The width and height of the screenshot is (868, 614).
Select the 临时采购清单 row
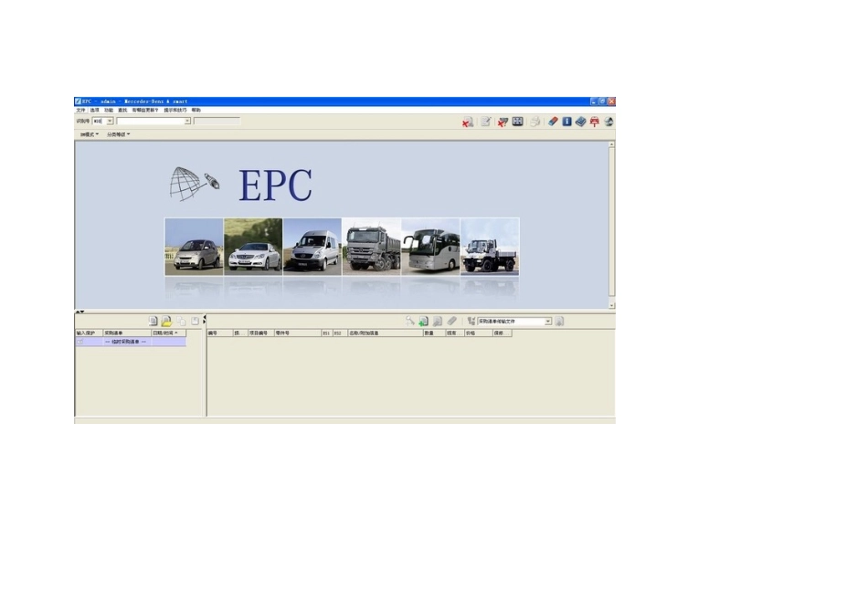point(131,342)
